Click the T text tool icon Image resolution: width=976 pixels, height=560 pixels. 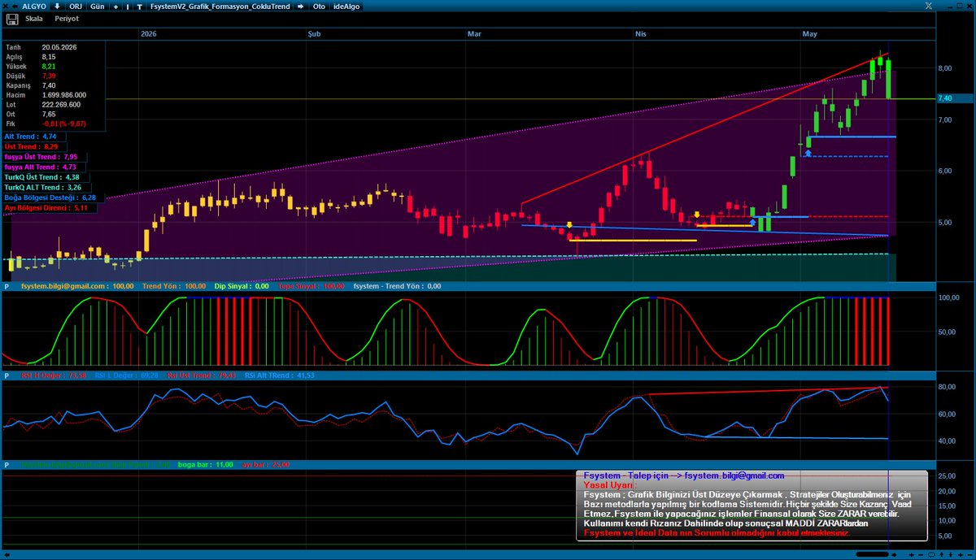(x=139, y=6)
